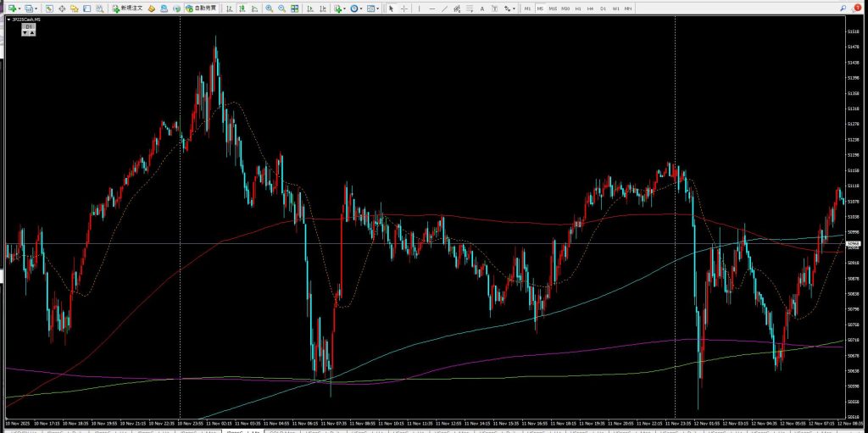Click the zoom out magnifier icon
Screen dimensions: 868x433
281,8
